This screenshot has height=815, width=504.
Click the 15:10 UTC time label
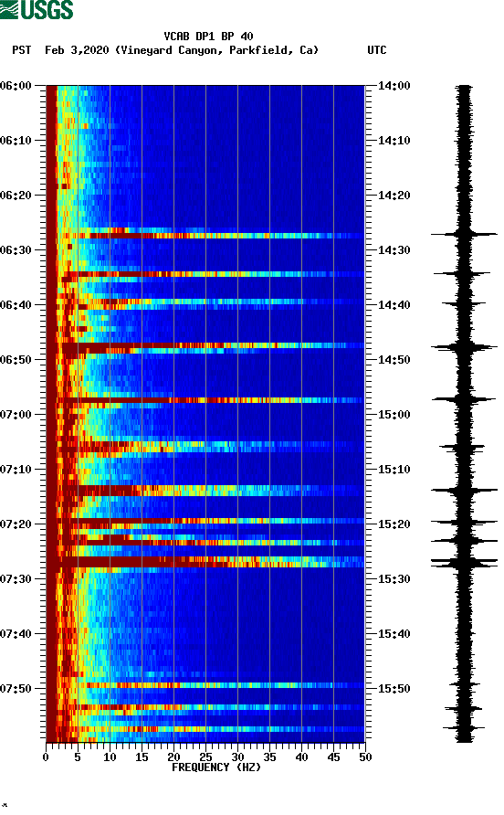pyautogui.click(x=394, y=470)
